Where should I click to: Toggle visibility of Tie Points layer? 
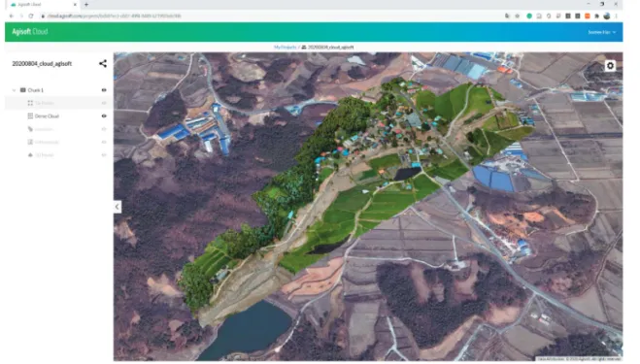104,103
